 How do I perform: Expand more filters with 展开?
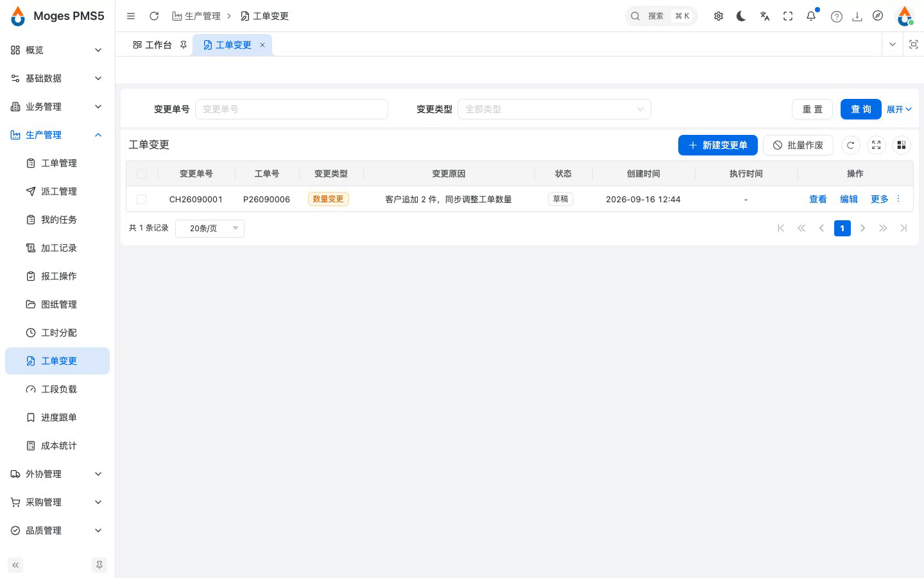tap(899, 109)
